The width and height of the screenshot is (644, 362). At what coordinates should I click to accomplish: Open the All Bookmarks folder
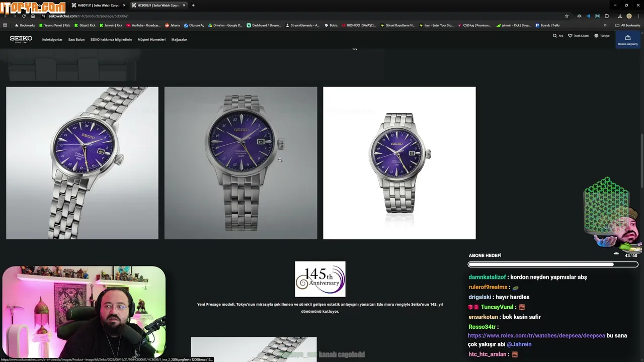[x=627, y=25]
